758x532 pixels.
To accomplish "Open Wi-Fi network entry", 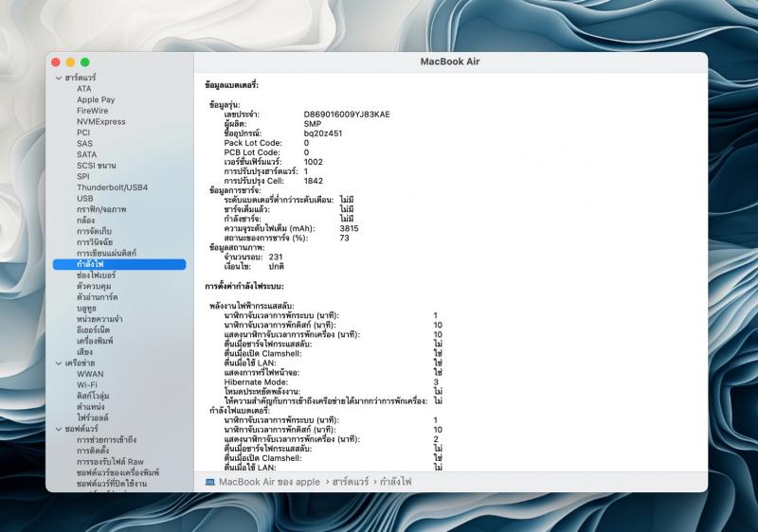I will [87, 384].
